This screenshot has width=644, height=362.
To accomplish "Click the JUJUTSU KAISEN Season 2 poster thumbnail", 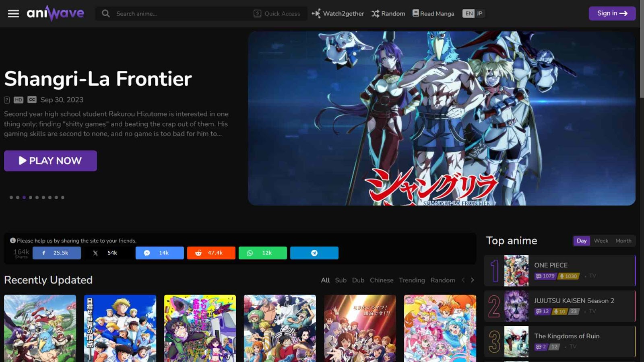I will click(x=516, y=306).
